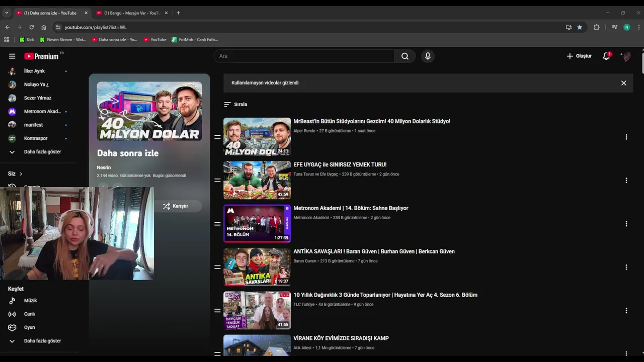Click the Oluştur create button

click(579, 56)
